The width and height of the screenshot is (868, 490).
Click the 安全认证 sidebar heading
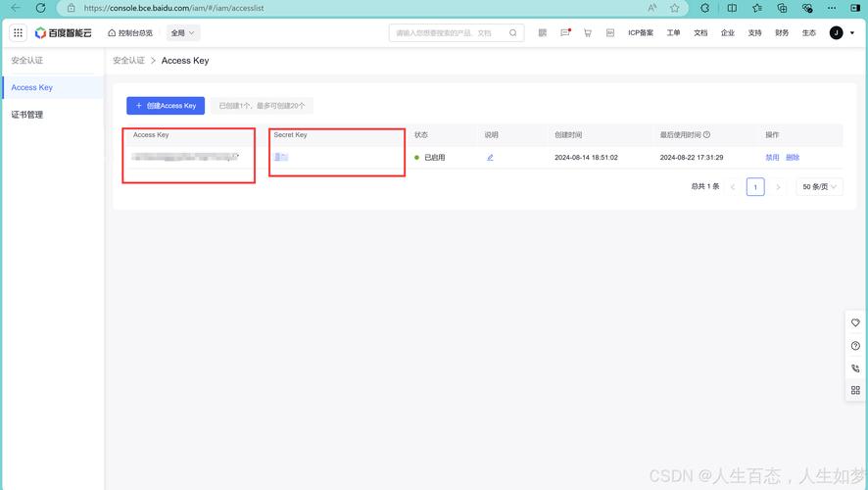click(27, 61)
